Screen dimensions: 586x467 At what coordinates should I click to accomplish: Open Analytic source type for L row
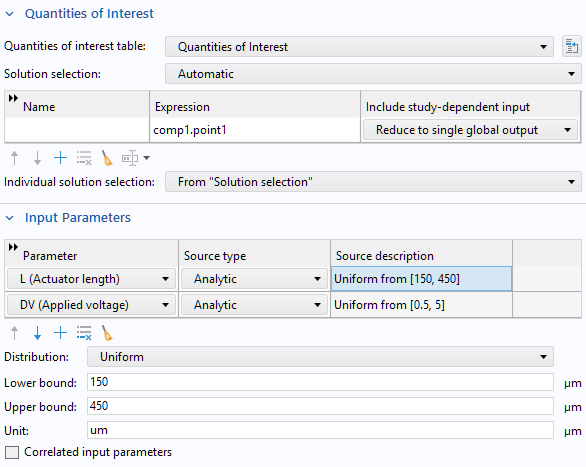coord(254,279)
